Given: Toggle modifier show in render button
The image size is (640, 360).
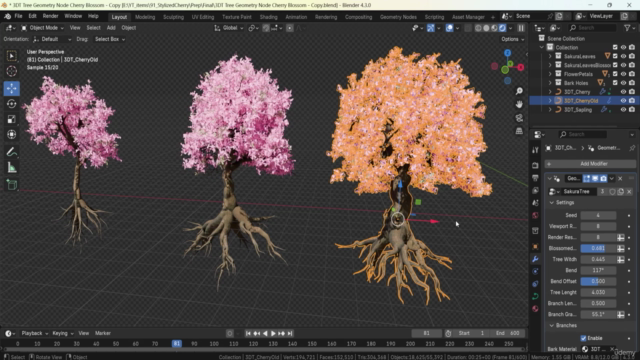Looking at the screenshot, I should tap(603, 178).
